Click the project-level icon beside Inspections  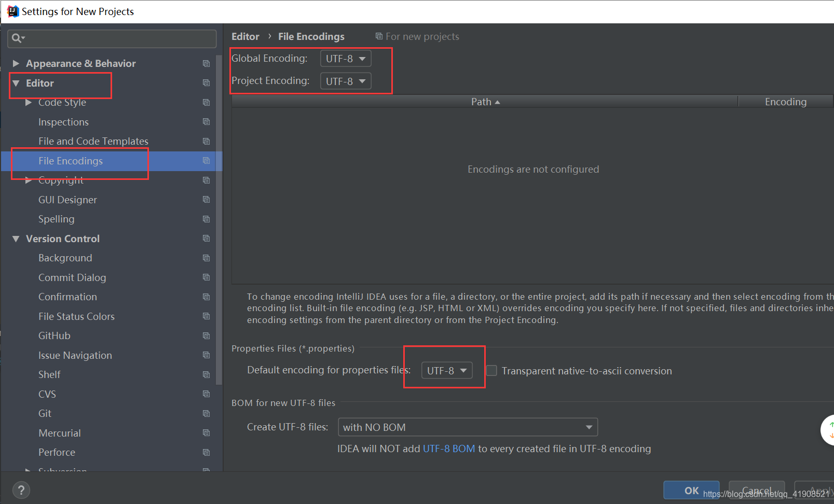point(206,122)
